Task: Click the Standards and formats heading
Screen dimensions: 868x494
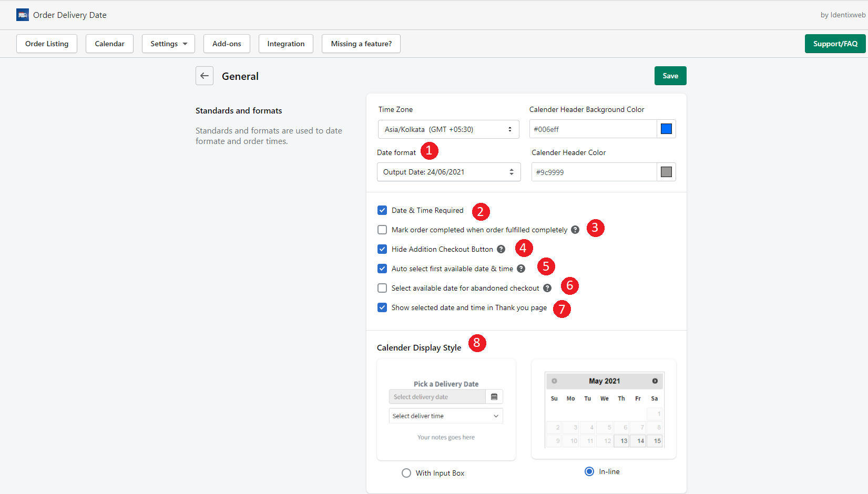Action: click(x=239, y=110)
